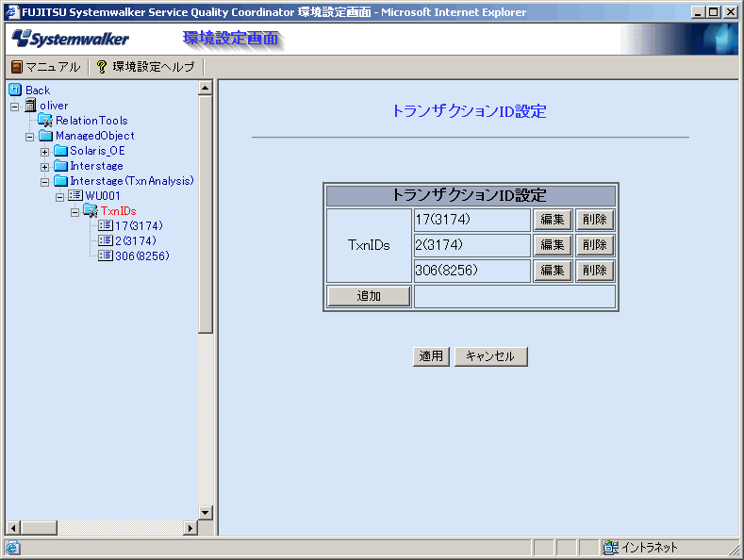The width and height of the screenshot is (744, 560).
Task: Click the Back arrow icon in tree
Action: 15,91
